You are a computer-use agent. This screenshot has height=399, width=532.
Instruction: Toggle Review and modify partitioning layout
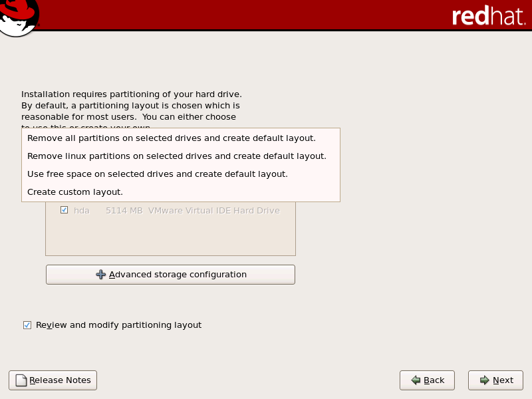[x=27, y=325]
